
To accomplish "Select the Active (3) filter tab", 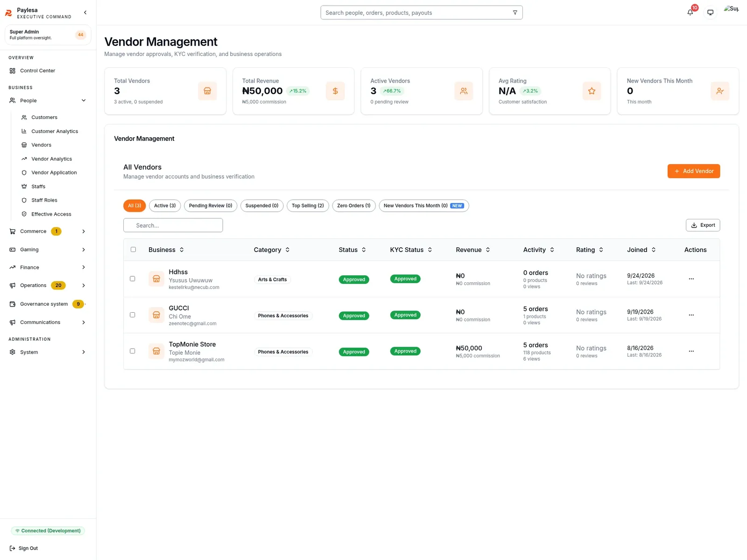I will pyautogui.click(x=165, y=206).
